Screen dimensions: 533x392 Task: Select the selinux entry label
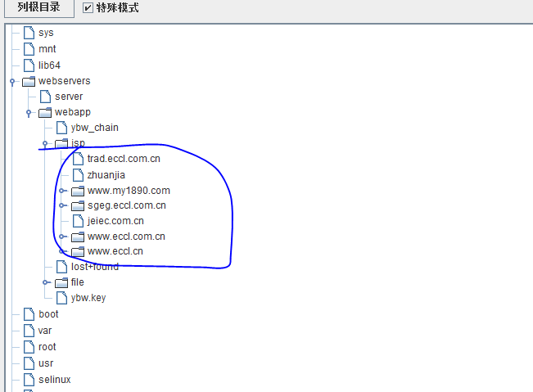coord(54,380)
